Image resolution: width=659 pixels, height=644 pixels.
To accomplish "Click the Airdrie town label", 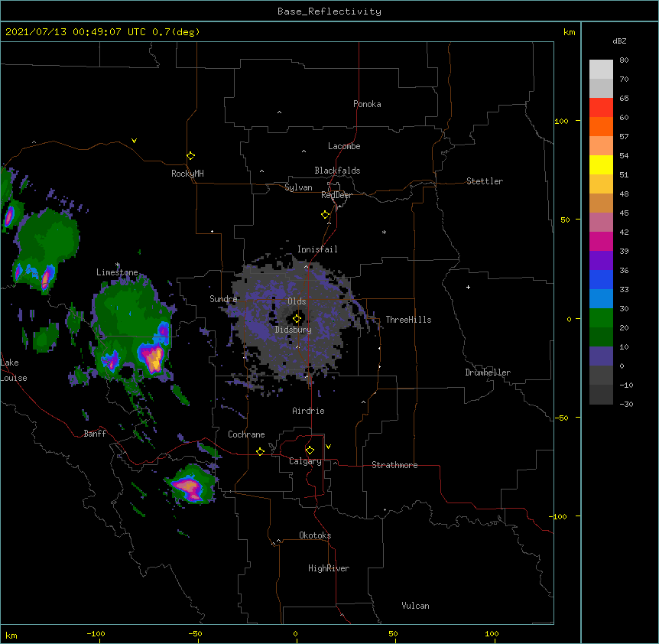I will pos(309,411).
